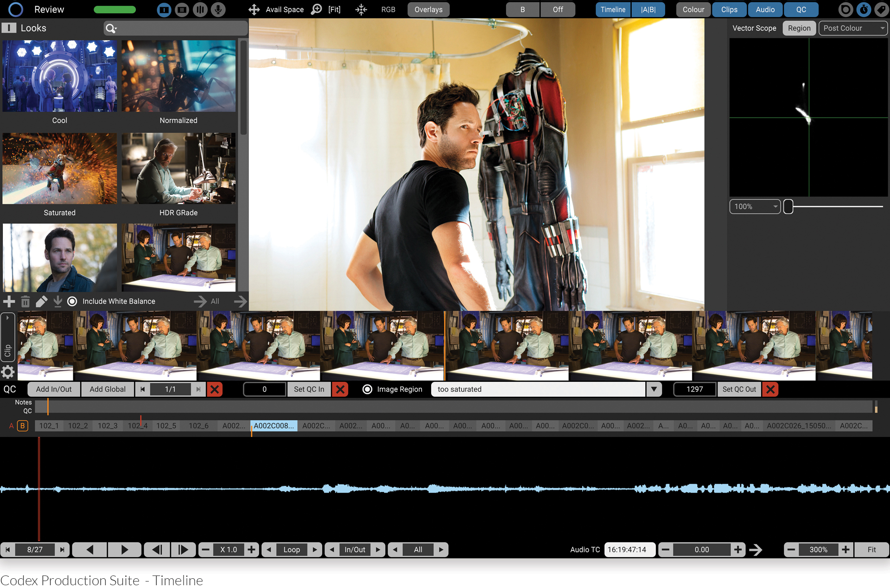This screenshot has height=588, width=890.
Task: Increase playback speed X 1.0
Action: pos(251,550)
